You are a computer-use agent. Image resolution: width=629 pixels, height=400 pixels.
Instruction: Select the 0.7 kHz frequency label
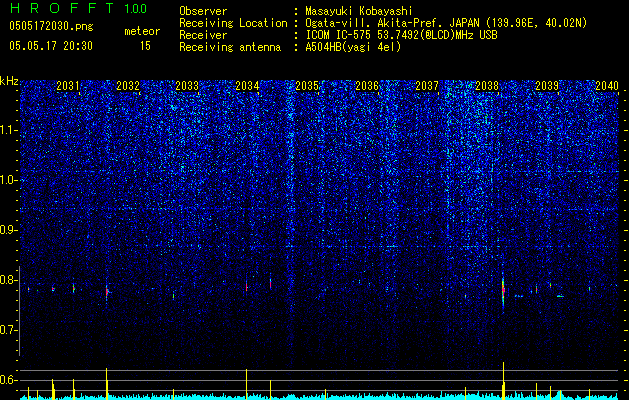[9, 330]
